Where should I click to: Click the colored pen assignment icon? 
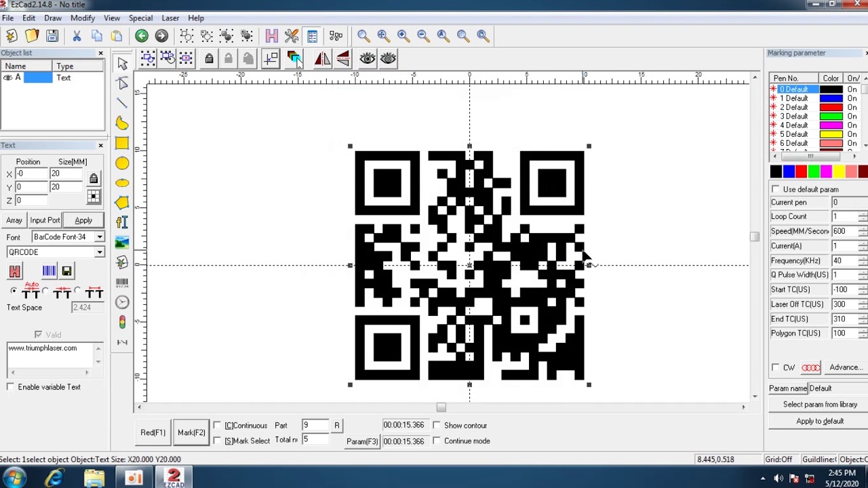[x=294, y=59]
